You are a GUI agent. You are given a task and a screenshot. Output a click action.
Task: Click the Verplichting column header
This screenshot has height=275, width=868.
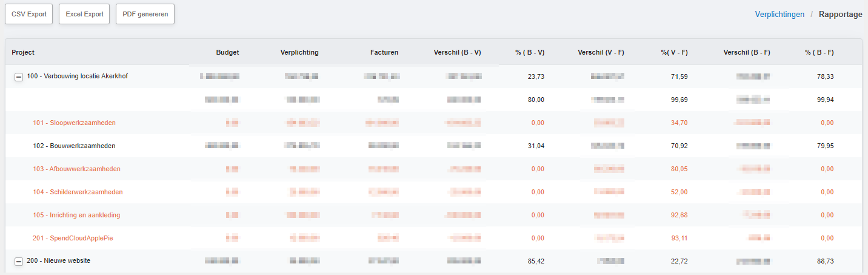point(299,52)
